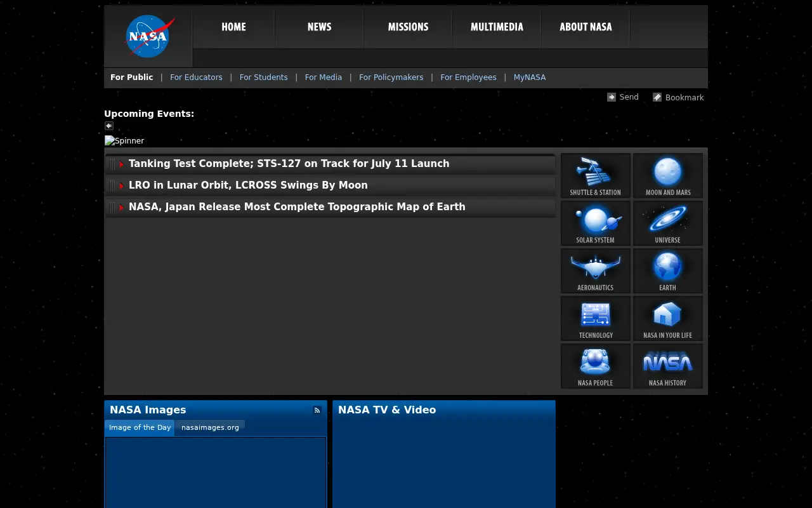This screenshot has width=812, height=508.
Task: Click the Send arrow icon
Action: [x=612, y=97]
